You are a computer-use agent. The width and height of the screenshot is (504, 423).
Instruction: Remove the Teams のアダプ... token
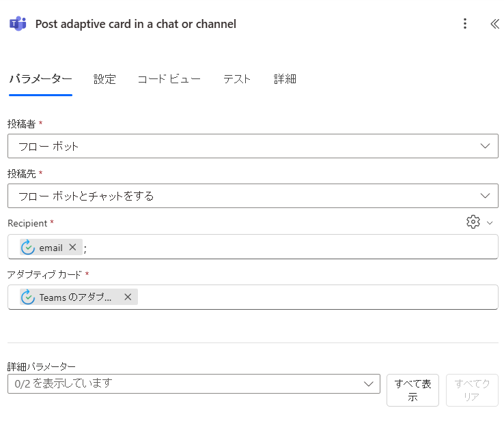click(x=128, y=297)
